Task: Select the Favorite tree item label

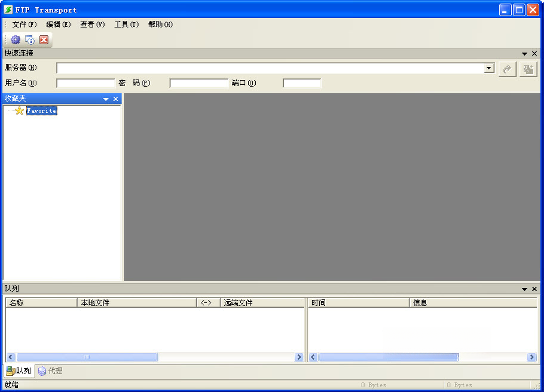Action: (42, 111)
